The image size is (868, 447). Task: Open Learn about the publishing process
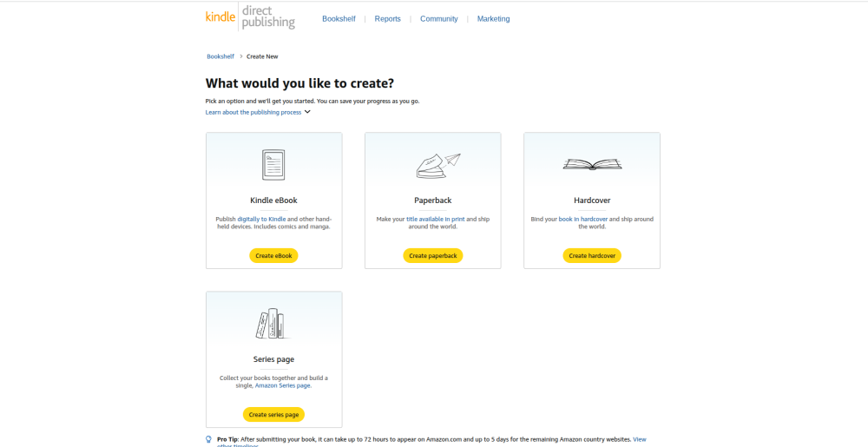pos(253,112)
